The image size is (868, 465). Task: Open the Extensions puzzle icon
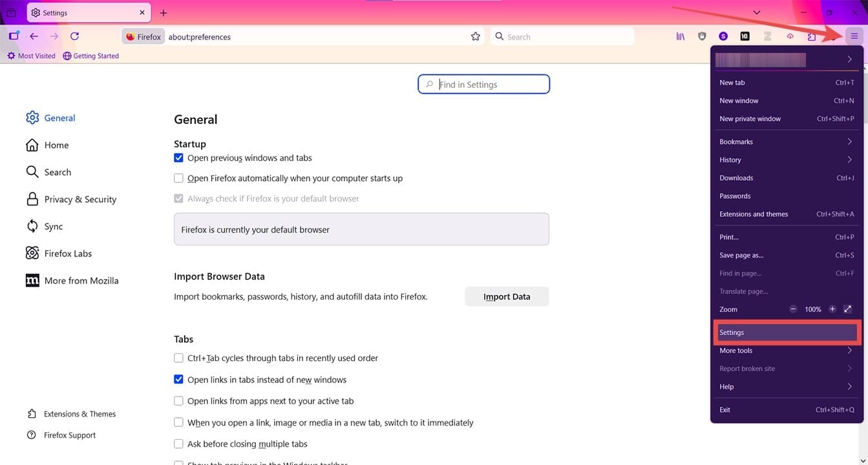pos(811,37)
